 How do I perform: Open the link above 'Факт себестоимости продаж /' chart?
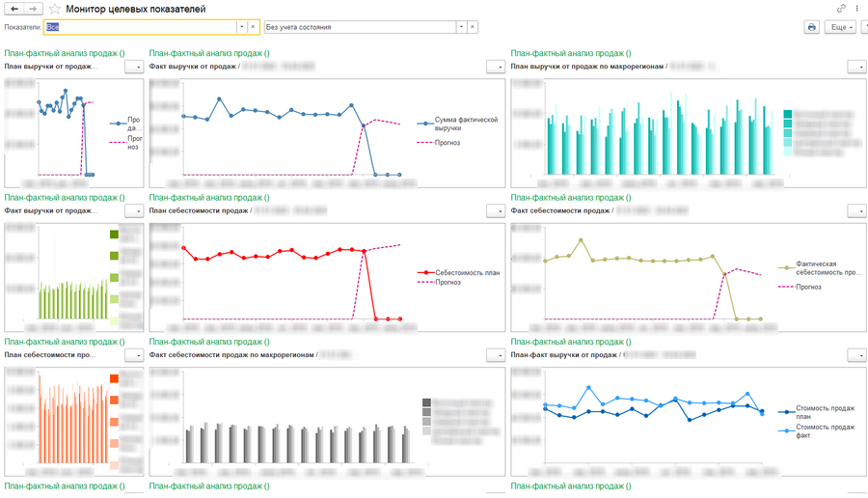click(571, 197)
